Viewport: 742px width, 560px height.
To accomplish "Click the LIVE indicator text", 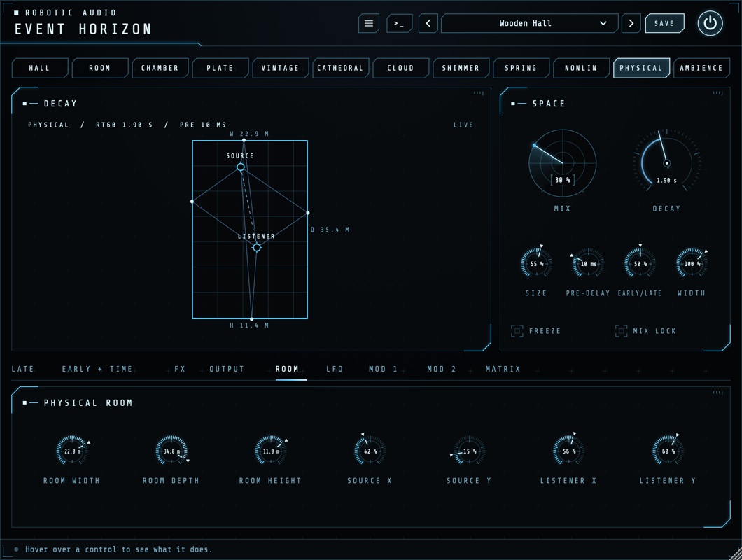I will [x=463, y=125].
